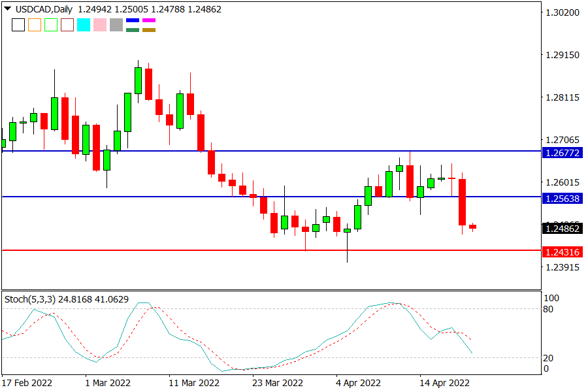Click the magenta bar swatch
Image resolution: width=588 pixels, height=392 pixels.
click(149, 20)
